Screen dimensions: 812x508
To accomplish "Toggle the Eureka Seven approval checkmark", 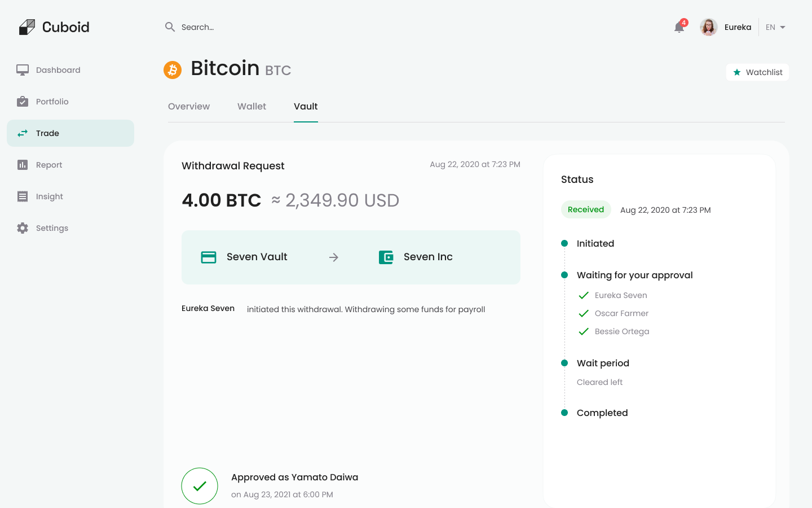I will point(584,295).
